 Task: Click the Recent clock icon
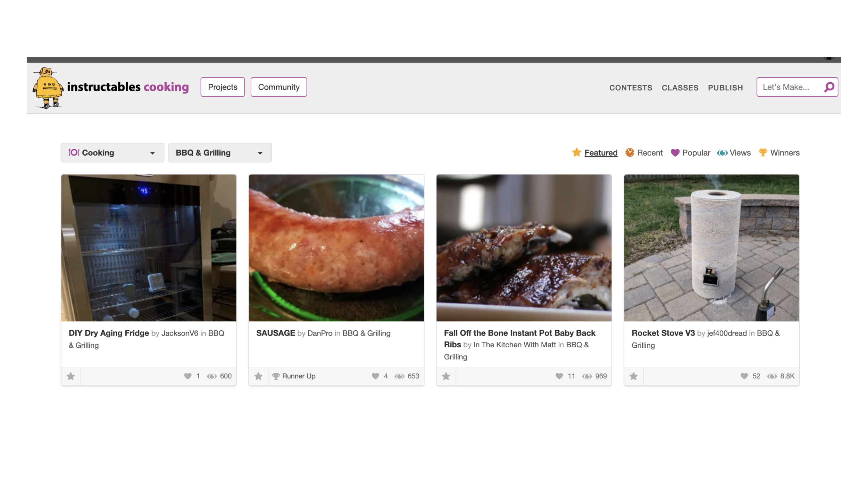(x=629, y=152)
